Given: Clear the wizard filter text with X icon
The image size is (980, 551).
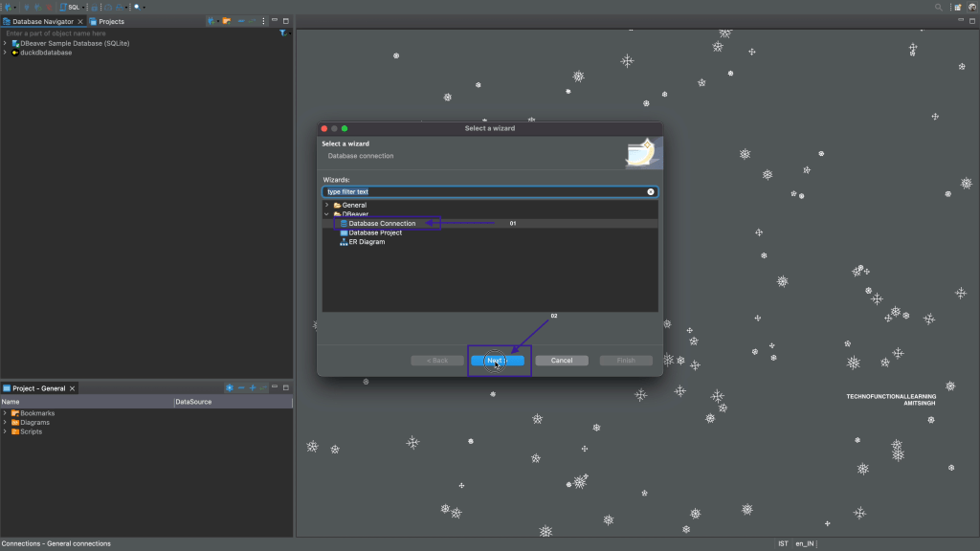Looking at the screenshot, I should (x=651, y=192).
